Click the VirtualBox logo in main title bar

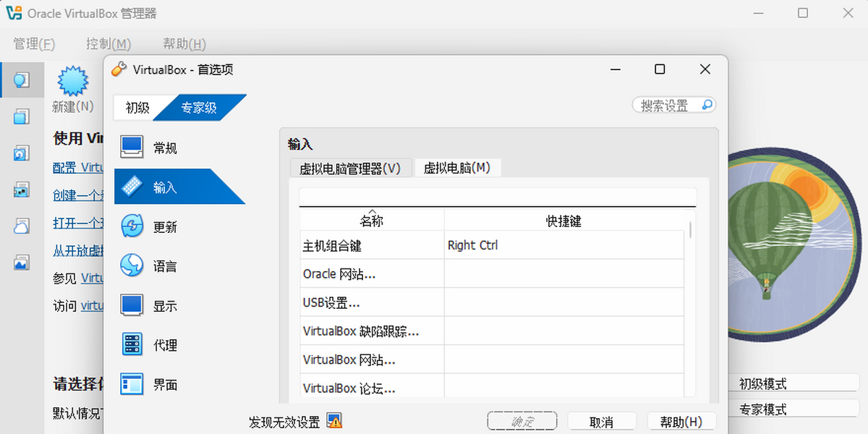click(x=13, y=13)
